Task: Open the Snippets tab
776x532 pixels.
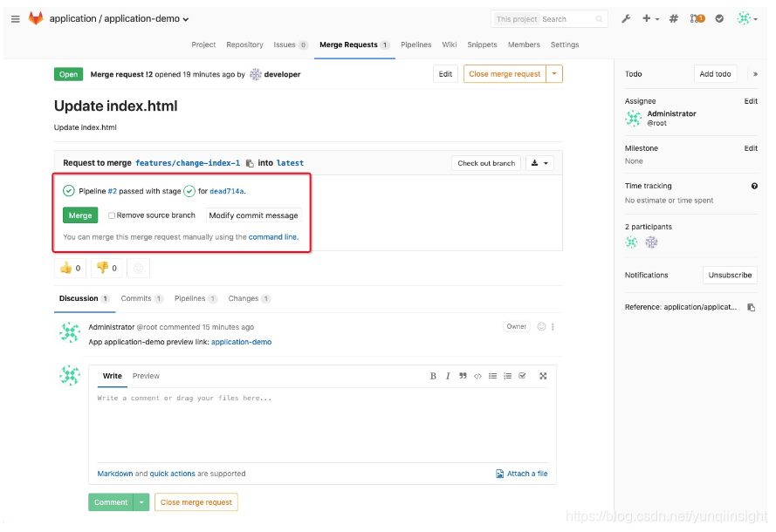Action: coord(482,44)
